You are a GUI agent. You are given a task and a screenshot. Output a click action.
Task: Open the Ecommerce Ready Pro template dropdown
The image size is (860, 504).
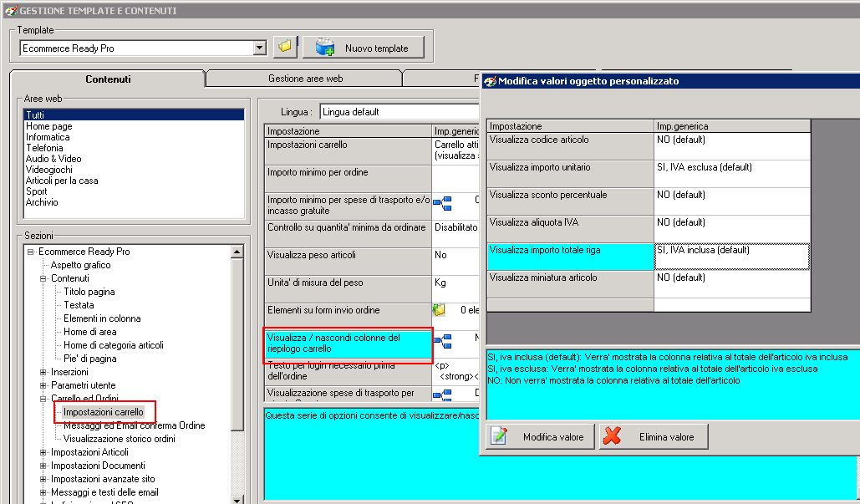259,48
